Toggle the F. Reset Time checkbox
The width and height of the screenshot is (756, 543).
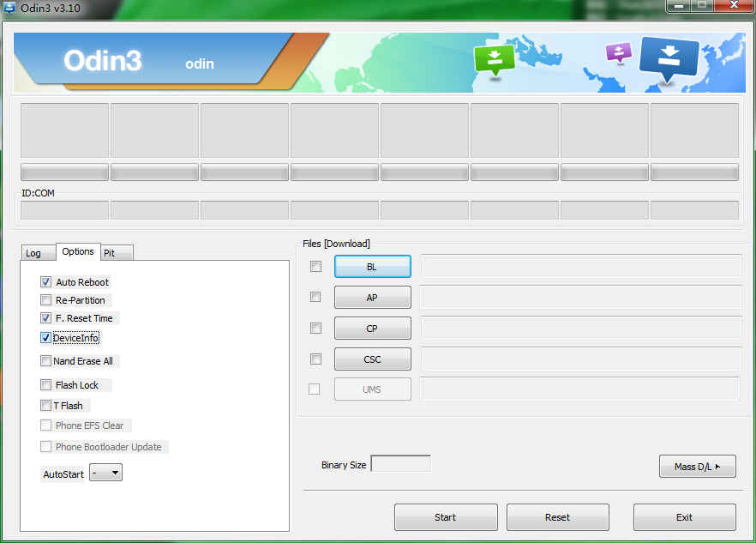point(45,318)
